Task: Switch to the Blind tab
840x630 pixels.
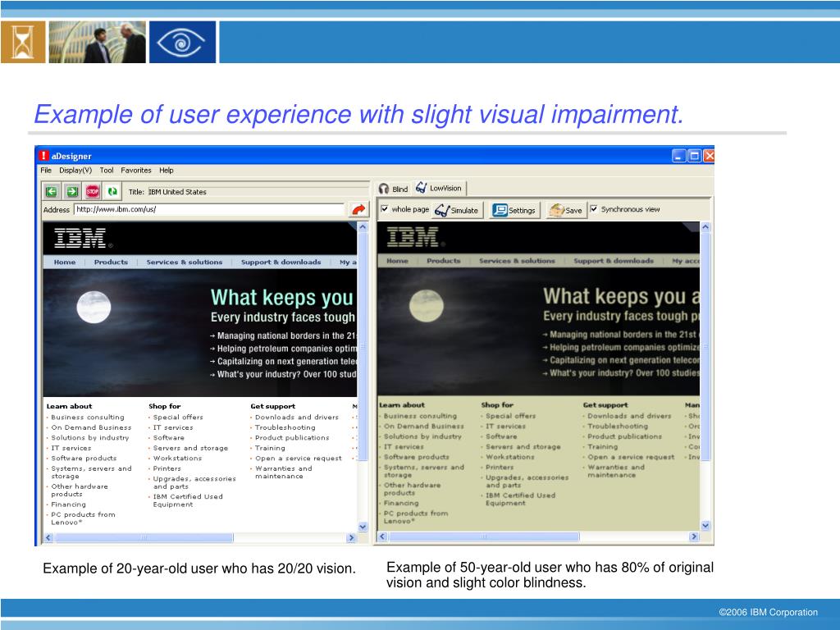Action: (393, 189)
